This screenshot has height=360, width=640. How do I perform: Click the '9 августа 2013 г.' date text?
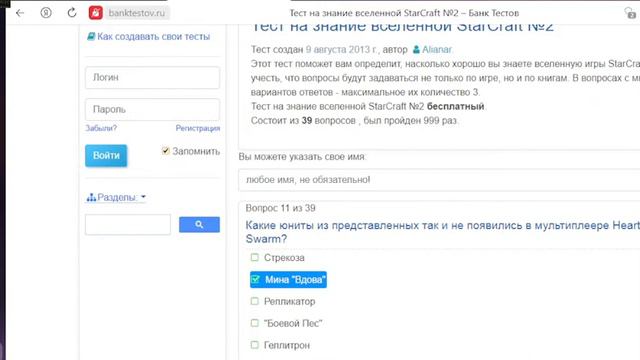tap(342, 49)
